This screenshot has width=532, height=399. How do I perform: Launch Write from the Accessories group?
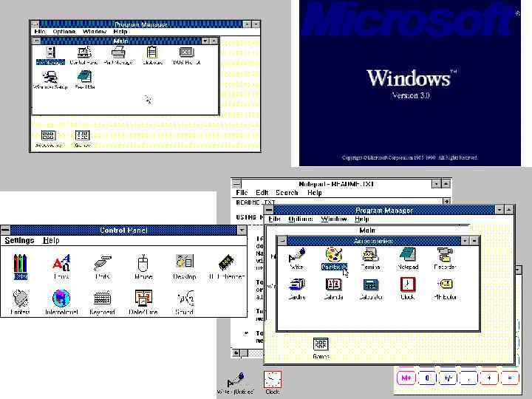pos(296,259)
